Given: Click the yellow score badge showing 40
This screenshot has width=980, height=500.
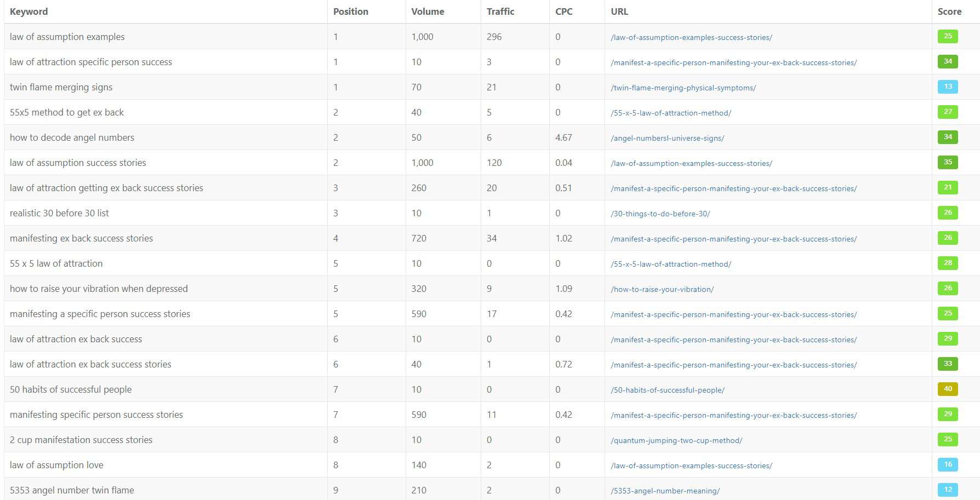Looking at the screenshot, I should pyautogui.click(x=948, y=389).
